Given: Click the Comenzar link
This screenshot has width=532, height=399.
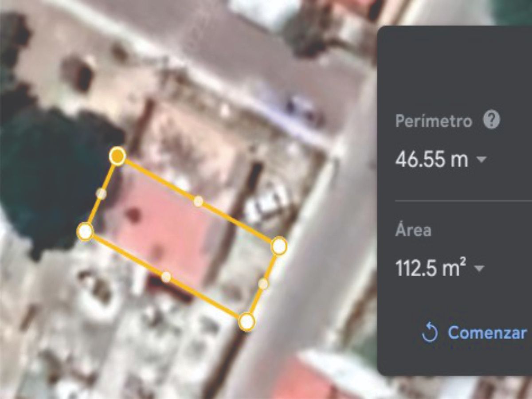Looking at the screenshot, I should tap(488, 332).
